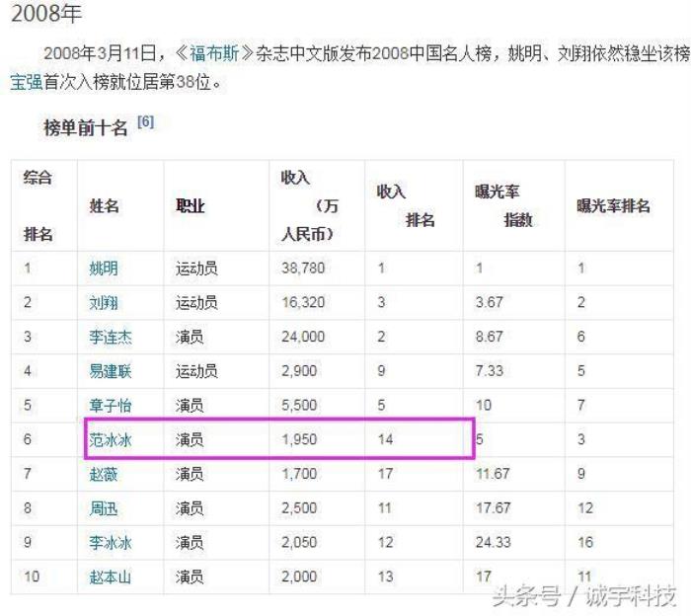Image resolution: width=691 pixels, height=616 pixels.
Task: Open the 姚明 name link
Action: [x=103, y=269]
